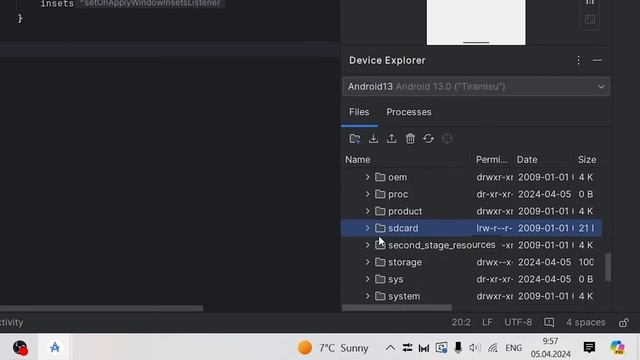Viewport: 640px width, 360px height.
Task: Click the 4 spaces indent setting
Action: pyautogui.click(x=585, y=322)
